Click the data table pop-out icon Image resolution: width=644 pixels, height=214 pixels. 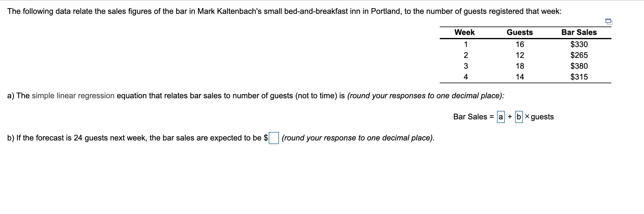coord(609,21)
